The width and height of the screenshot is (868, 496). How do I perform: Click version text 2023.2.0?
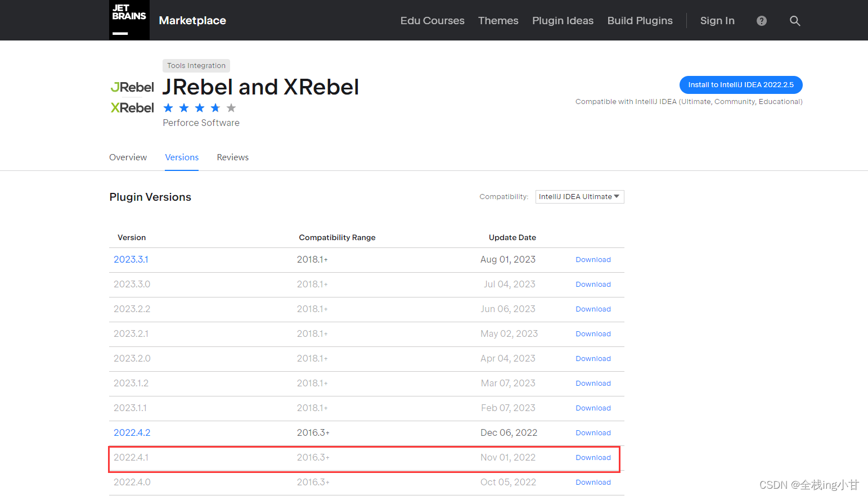pyautogui.click(x=132, y=358)
